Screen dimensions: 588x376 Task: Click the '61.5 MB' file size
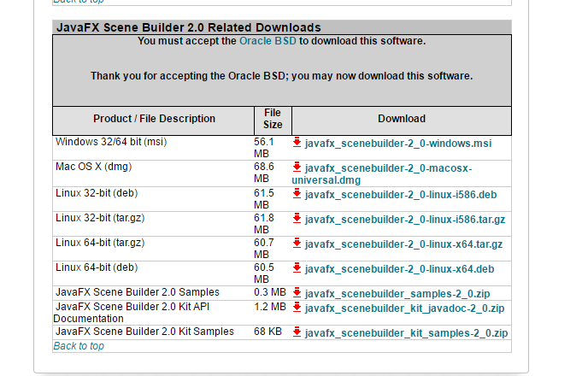click(x=264, y=199)
